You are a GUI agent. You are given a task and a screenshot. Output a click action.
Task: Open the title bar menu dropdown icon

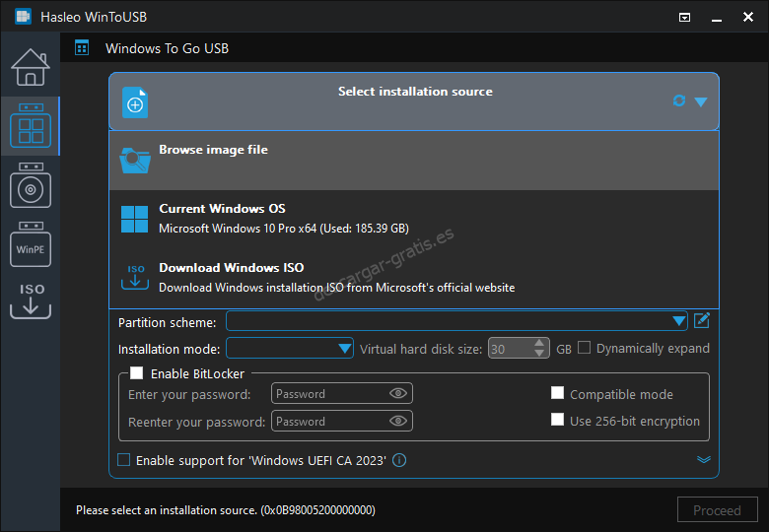coord(684,18)
